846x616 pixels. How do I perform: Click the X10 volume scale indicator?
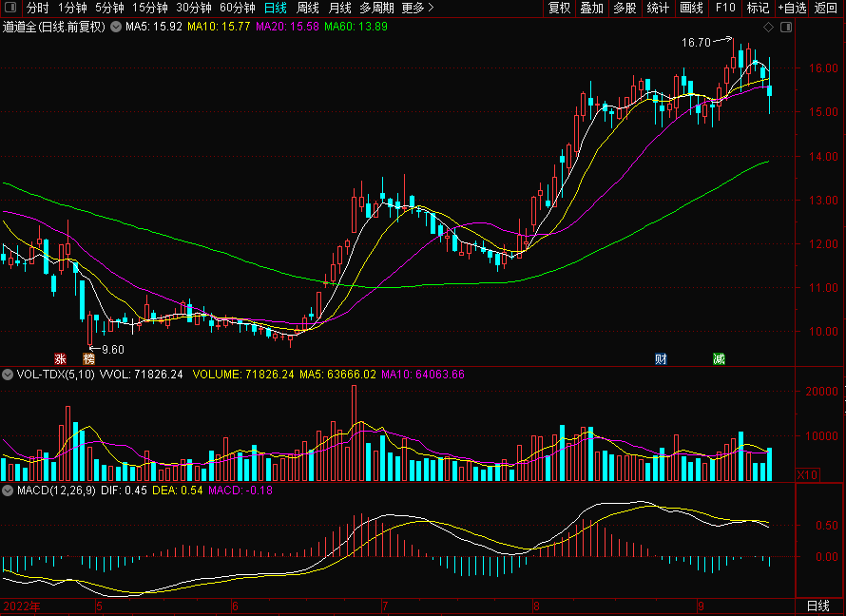pyautogui.click(x=807, y=474)
